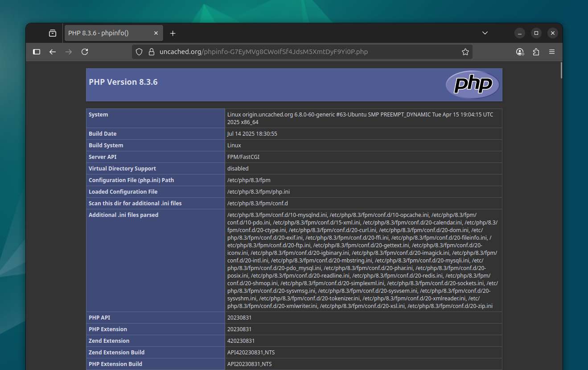Close the PHP 8.3.6 - phpinfo() tab

click(156, 33)
